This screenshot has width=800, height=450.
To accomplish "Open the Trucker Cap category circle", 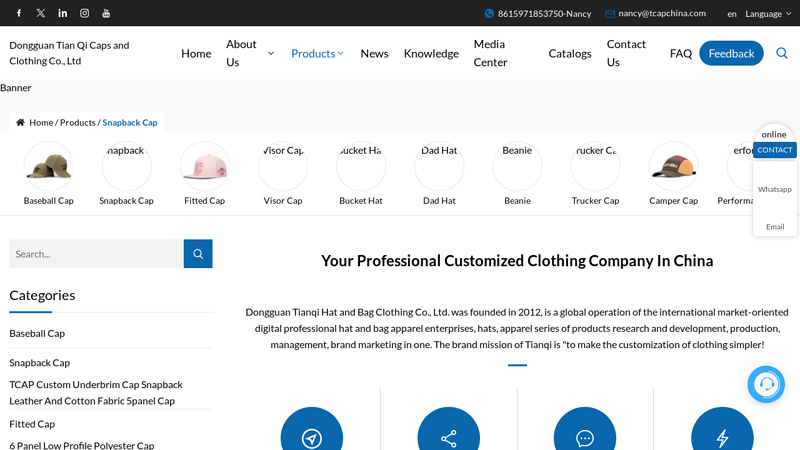I will [x=595, y=166].
